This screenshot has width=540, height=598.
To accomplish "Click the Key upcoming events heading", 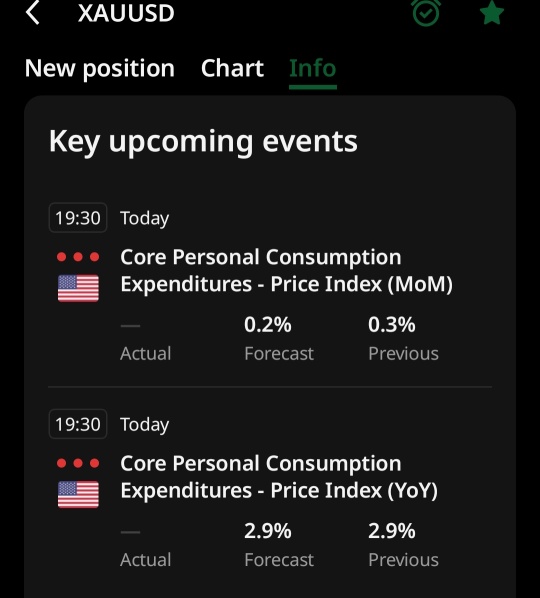I will click(x=203, y=142).
